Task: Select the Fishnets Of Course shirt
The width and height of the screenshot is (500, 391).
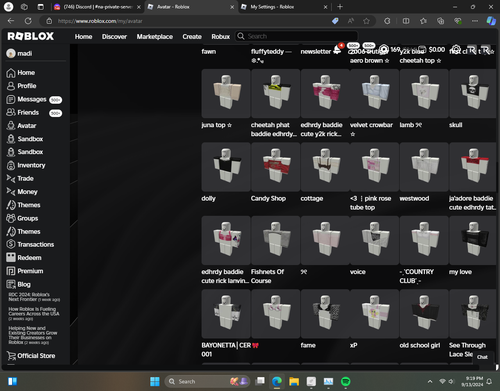Action: (275, 240)
